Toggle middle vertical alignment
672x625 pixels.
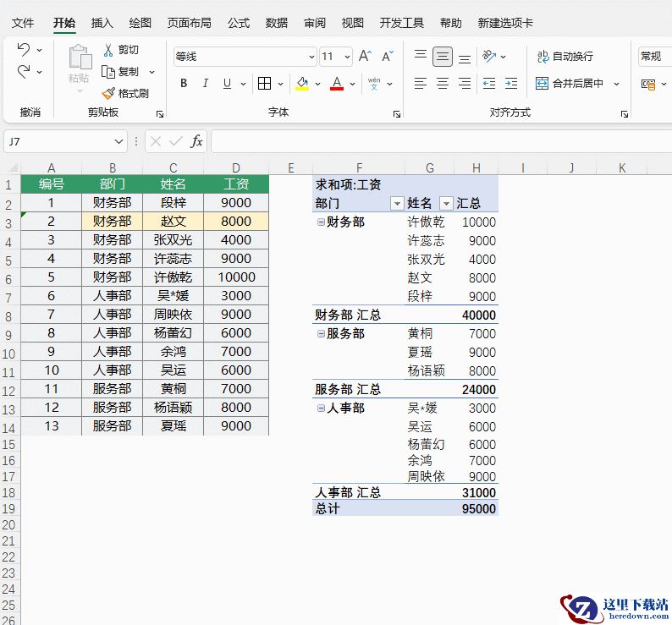tap(443, 57)
